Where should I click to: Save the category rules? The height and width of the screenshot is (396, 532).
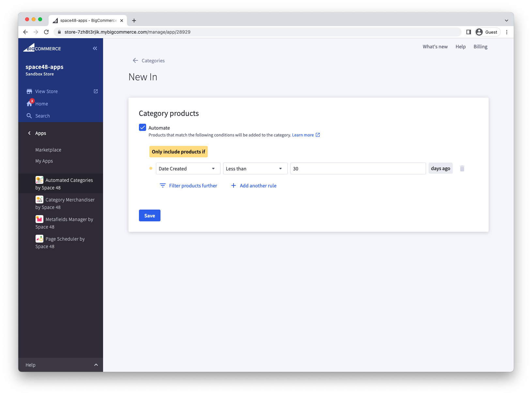pos(150,215)
